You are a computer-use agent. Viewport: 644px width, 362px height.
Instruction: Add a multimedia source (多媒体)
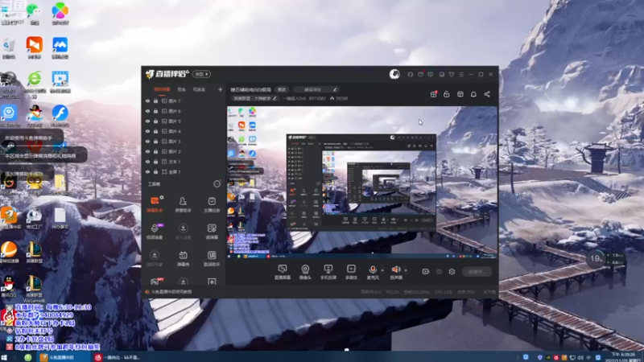(x=351, y=272)
